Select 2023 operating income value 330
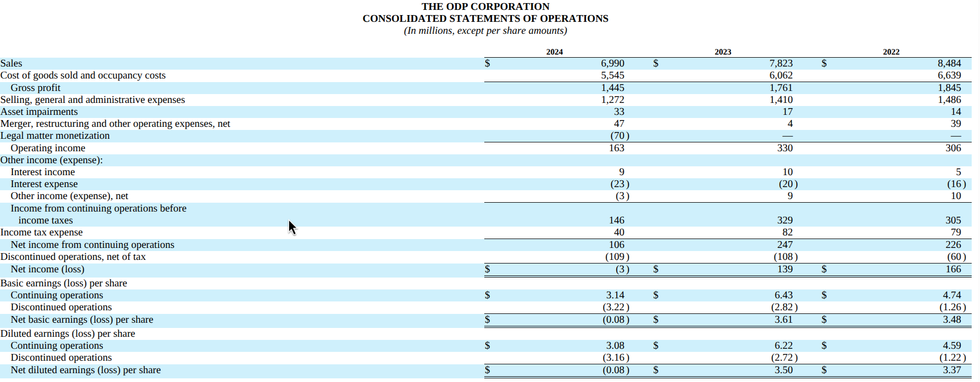980x382 pixels. click(785, 148)
